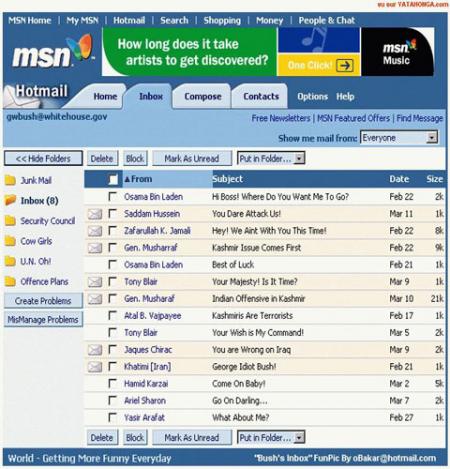Screen dimensions: 450x469
Task: Switch to the Inbox tab
Action: pyautogui.click(x=151, y=96)
